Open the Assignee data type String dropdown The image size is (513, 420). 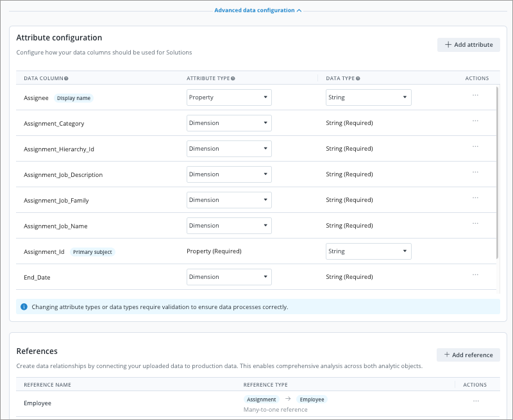(x=368, y=97)
